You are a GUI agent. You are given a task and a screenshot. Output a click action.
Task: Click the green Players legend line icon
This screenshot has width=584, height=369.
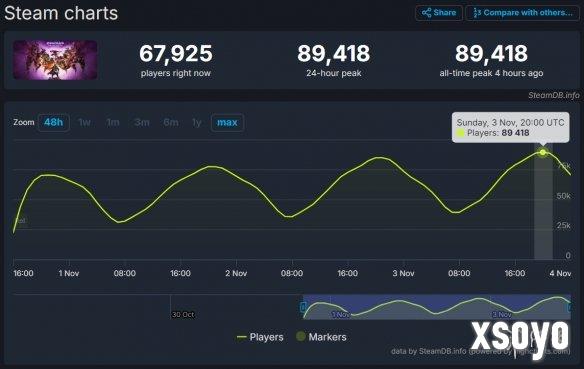click(x=241, y=337)
